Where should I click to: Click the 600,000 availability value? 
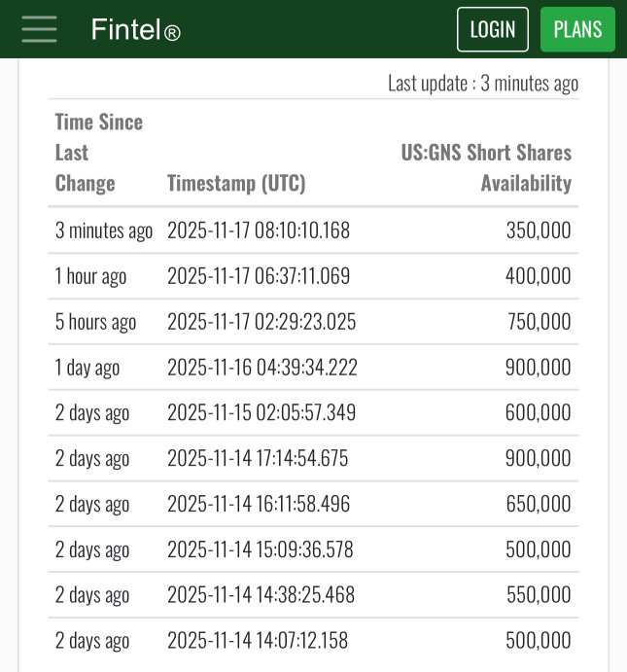pos(539,412)
